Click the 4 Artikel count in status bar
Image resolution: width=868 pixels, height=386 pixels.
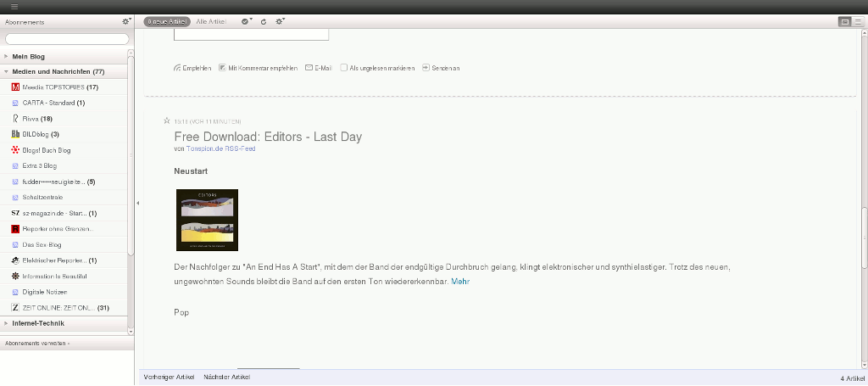[851, 378]
